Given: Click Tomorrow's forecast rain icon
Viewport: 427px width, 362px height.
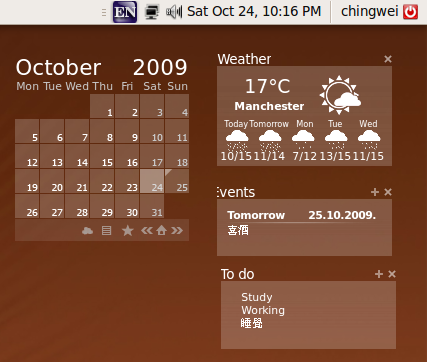Looking at the screenshot, I should pyautogui.click(x=270, y=140).
